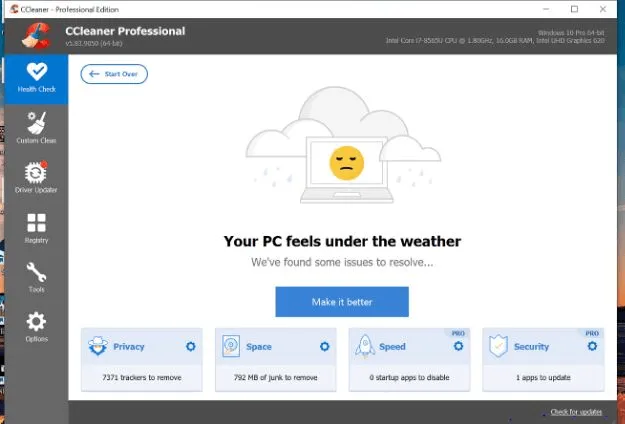The image size is (625, 424).
Task: Click the version number under CCleaner Professional
Action: click(x=94, y=43)
